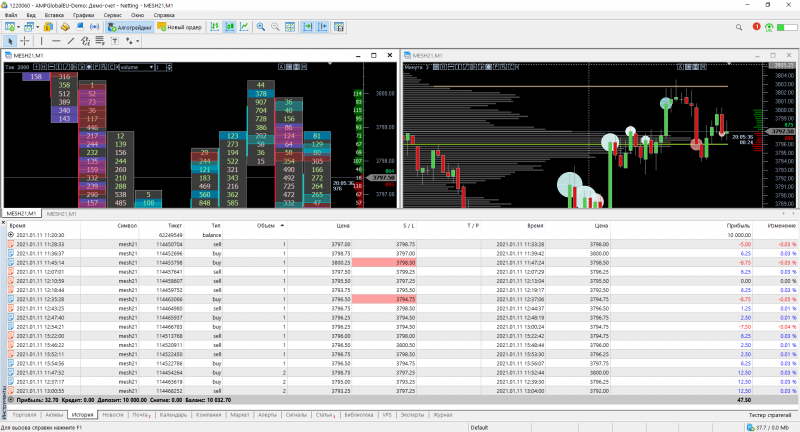Zoom out on the chart
Screen dimensions: 800x432
tap(275, 27)
